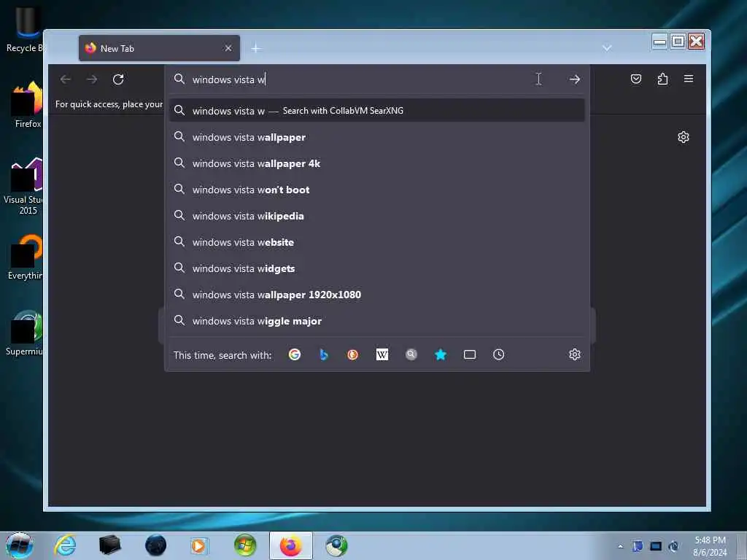Search this time with Google
The image size is (747, 560).
tap(295, 354)
